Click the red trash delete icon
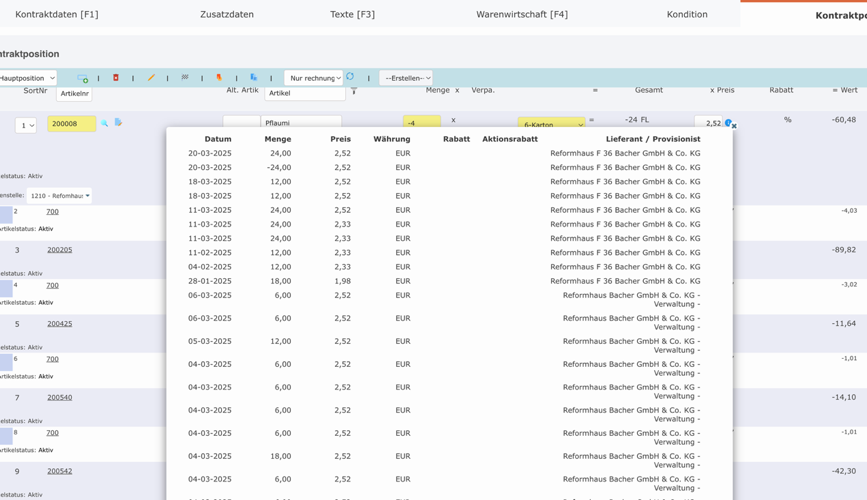 [x=116, y=78]
